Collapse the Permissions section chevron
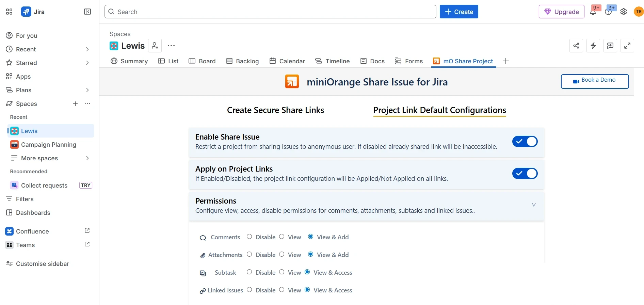 tap(534, 205)
